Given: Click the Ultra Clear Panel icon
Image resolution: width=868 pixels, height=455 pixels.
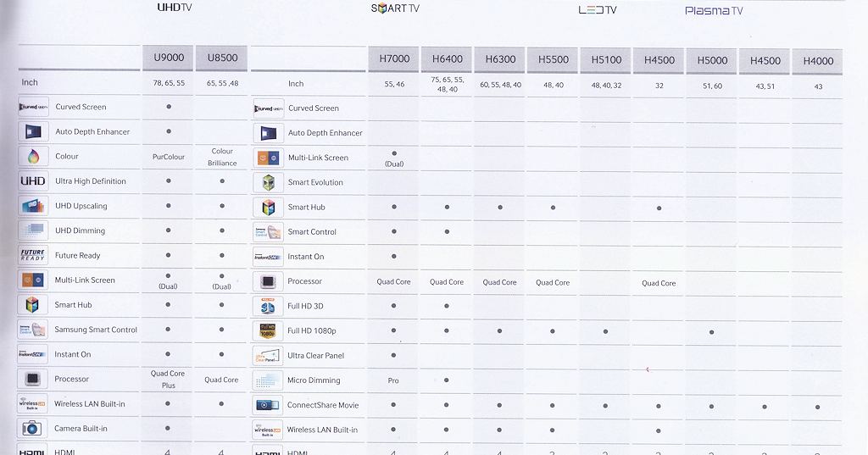Looking at the screenshot, I should pos(269,355).
